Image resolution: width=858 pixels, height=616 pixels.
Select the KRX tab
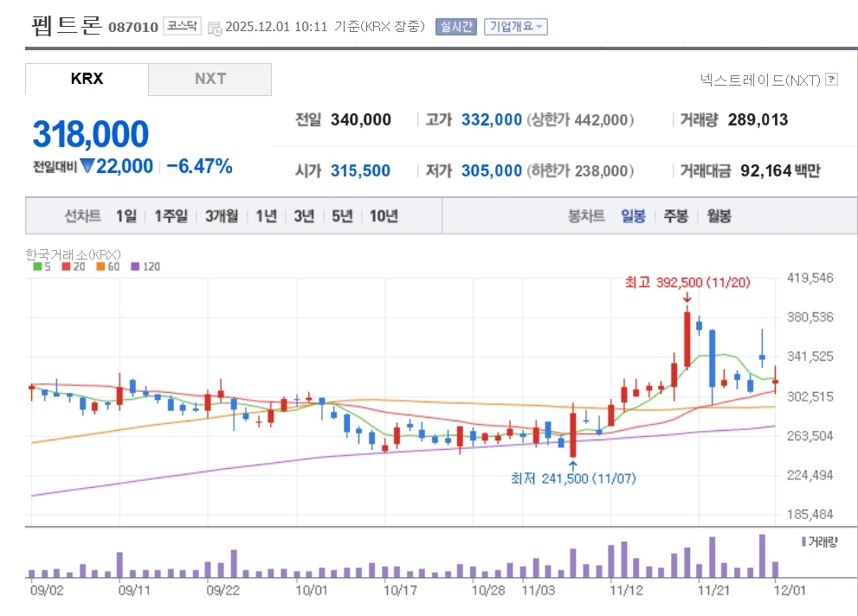(x=87, y=79)
